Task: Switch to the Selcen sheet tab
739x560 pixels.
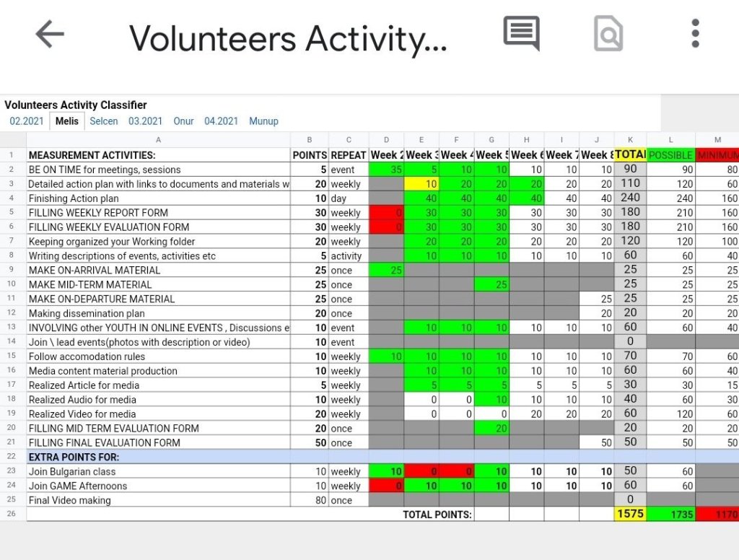Action: [x=104, y=121]
